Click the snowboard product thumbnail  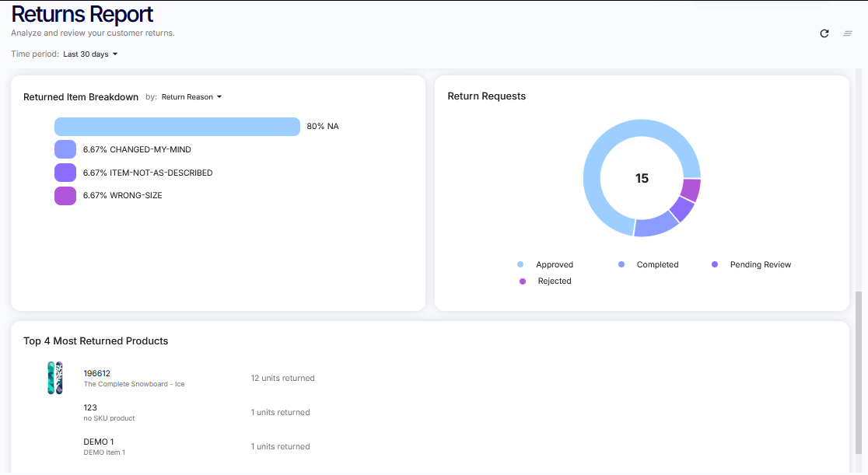click(54, 378)
